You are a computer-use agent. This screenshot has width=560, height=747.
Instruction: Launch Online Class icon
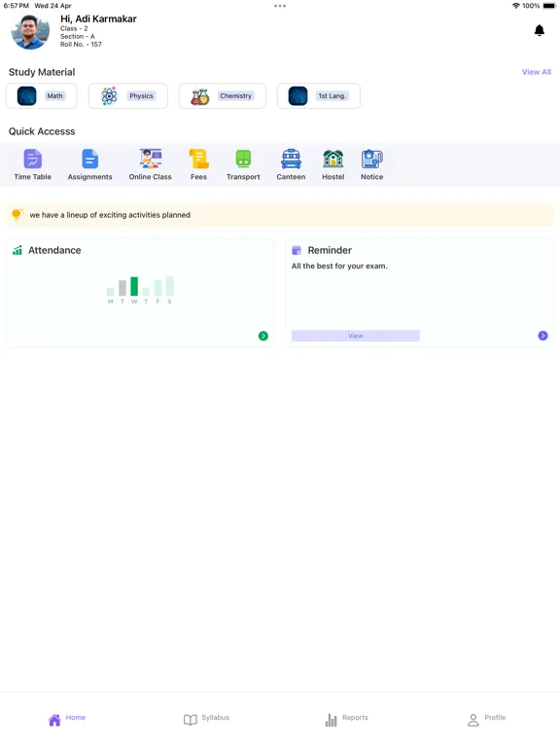coord(150,164)
